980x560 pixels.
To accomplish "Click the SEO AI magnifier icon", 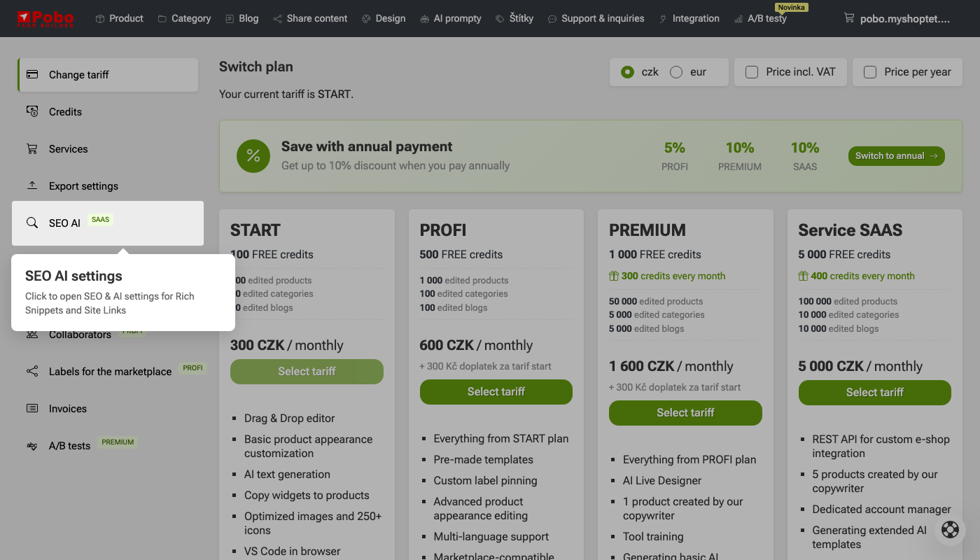I will pyautogui.click(x=32, y=223).
